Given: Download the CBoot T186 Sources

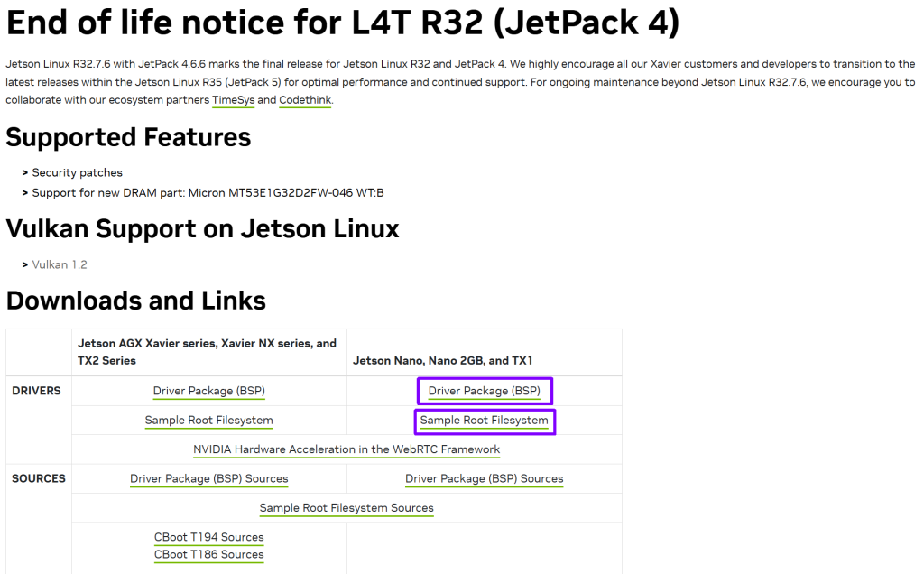Looking at the screenshot, I should (x=209, y=554).
